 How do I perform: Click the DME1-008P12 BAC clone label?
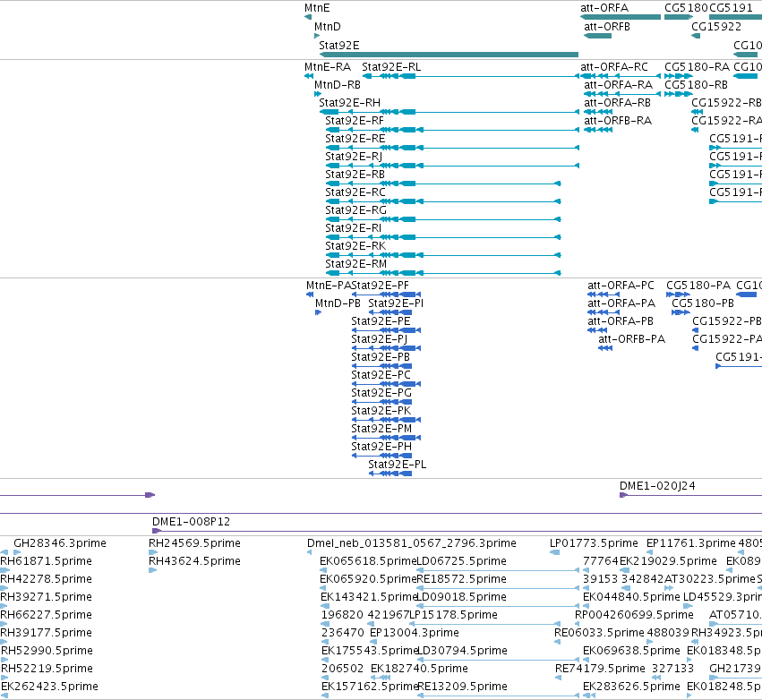[191, 521]
